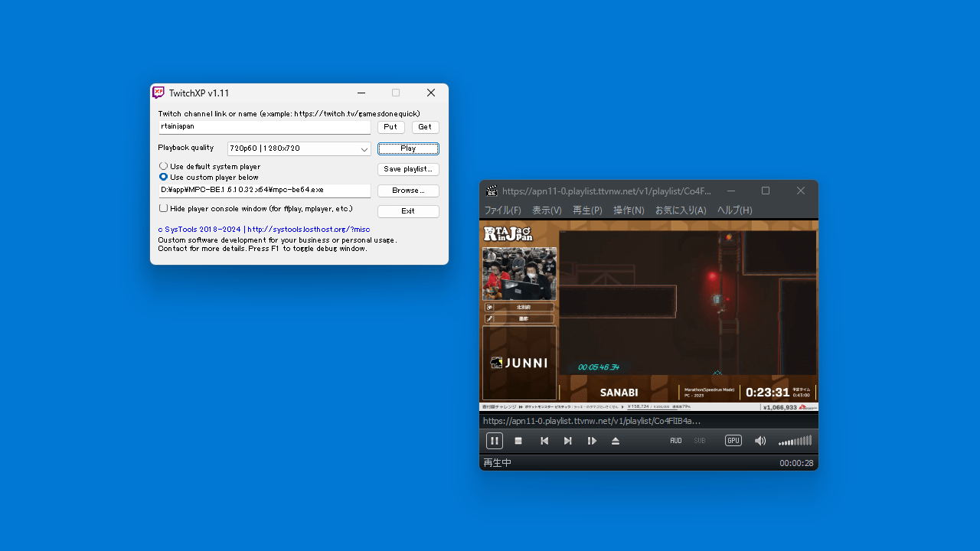
Task: Click the Twitch channel name input field
Action: point(264,127)
